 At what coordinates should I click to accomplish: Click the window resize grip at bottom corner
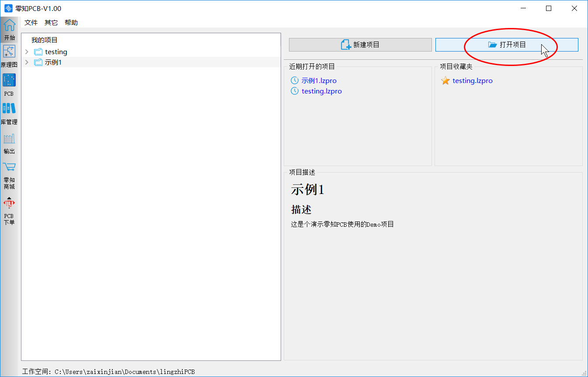pyautogui.click(x=584, y=373)
